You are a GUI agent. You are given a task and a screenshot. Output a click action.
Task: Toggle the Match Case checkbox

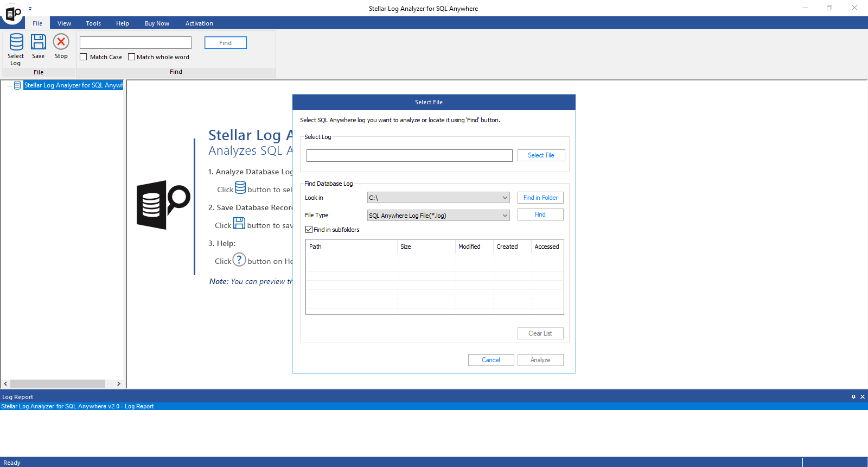tap(84, 57)
